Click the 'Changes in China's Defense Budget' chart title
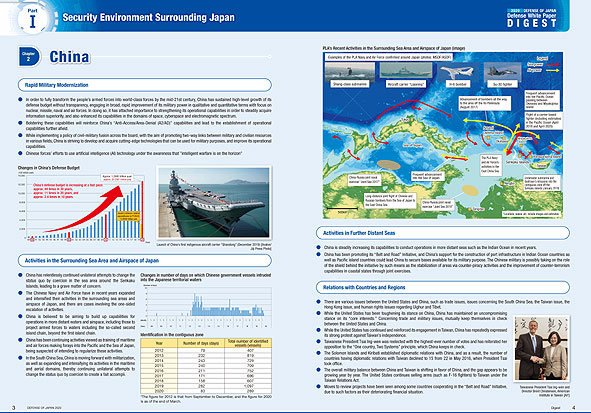This screenshot has height=413, width=591. 49,168
